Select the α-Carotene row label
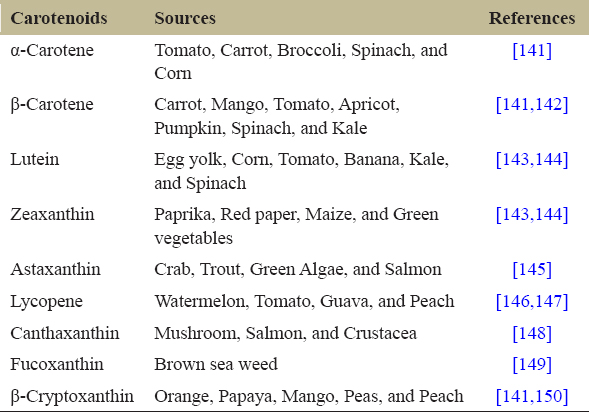 pos(52,50)
